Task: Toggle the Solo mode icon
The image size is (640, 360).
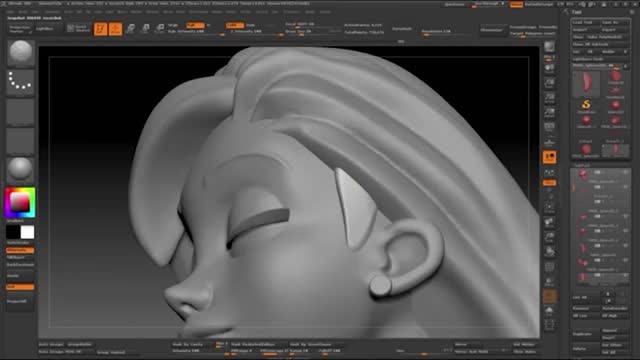Action: coord(549,311)
